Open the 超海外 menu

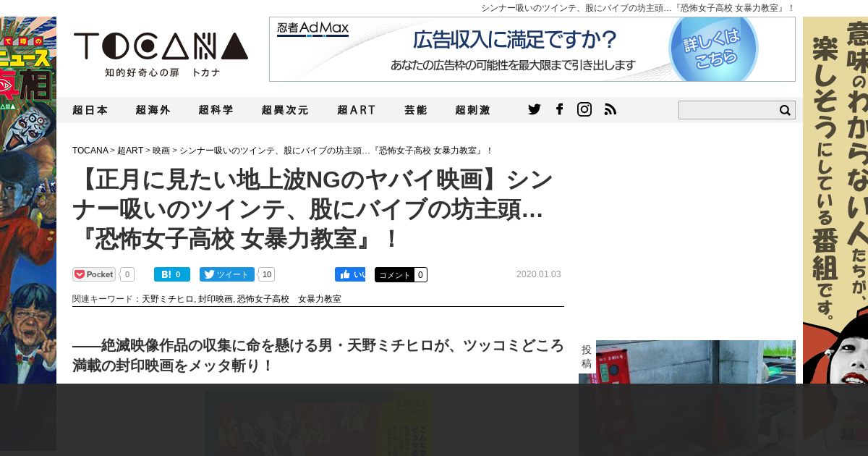[x=153, y=110]
